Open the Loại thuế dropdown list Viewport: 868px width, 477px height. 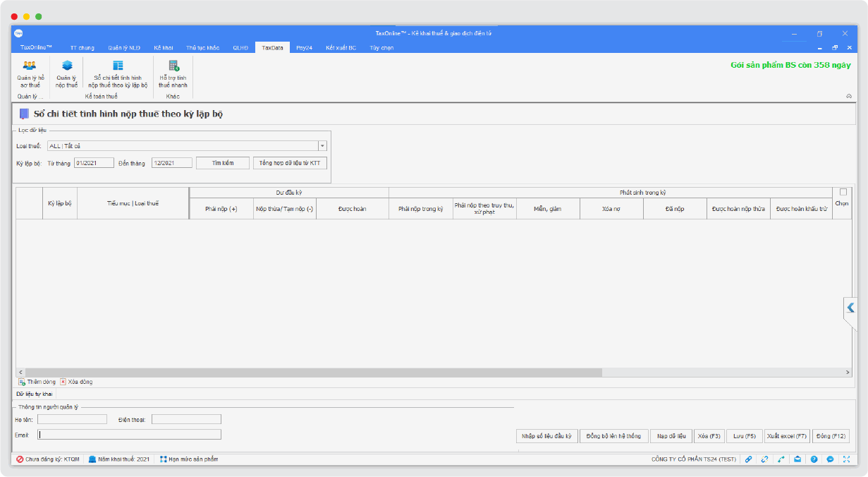pos(322,146)
